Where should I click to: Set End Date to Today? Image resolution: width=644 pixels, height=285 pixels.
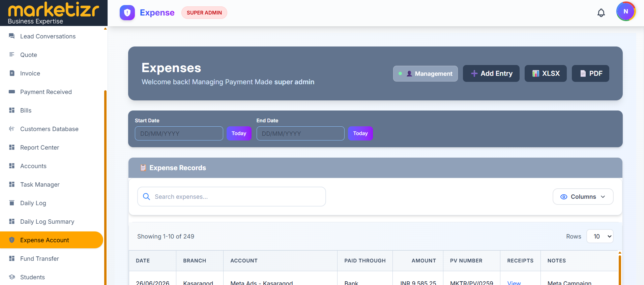[x=360, y=133]
